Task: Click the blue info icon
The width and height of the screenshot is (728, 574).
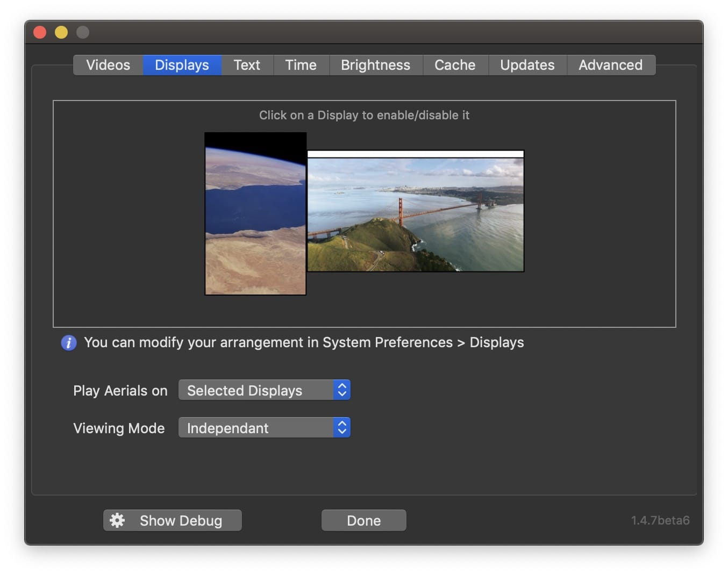Action: coord(69,342)
